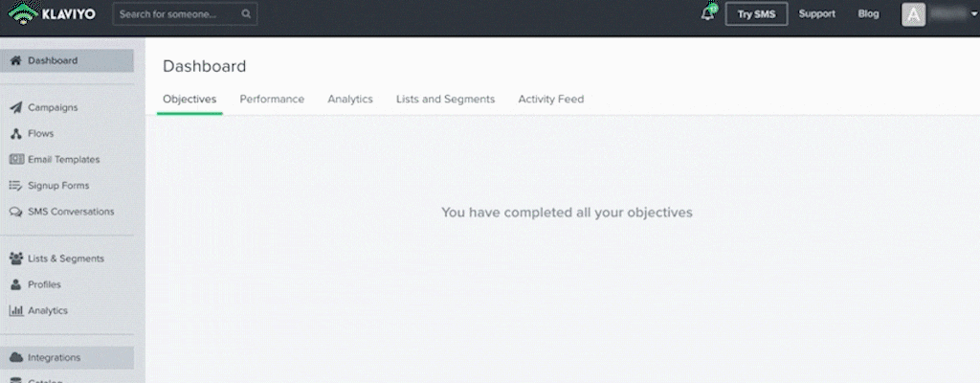
Task: Open the Blog link
Action: click(x=869, y=13)
